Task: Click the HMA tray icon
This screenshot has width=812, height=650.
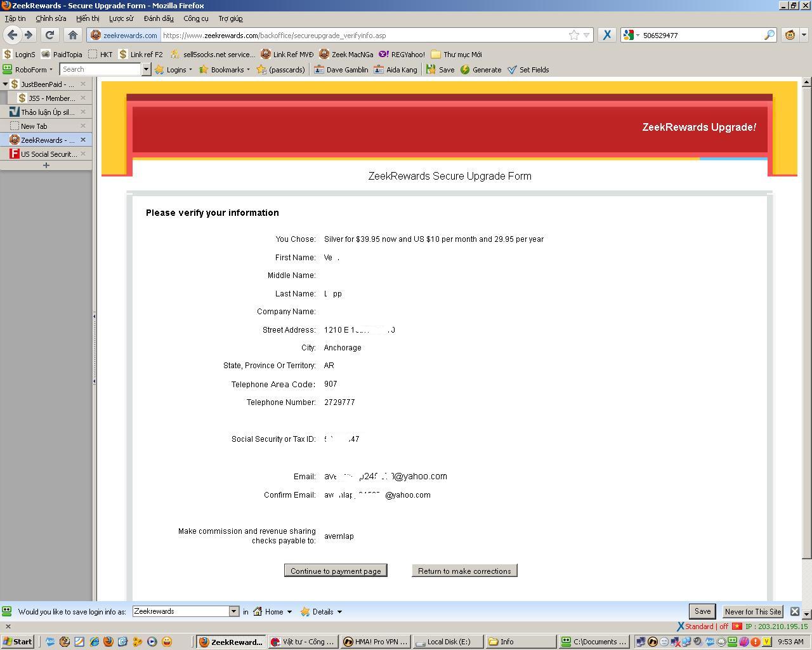Action: click(652, 642)
